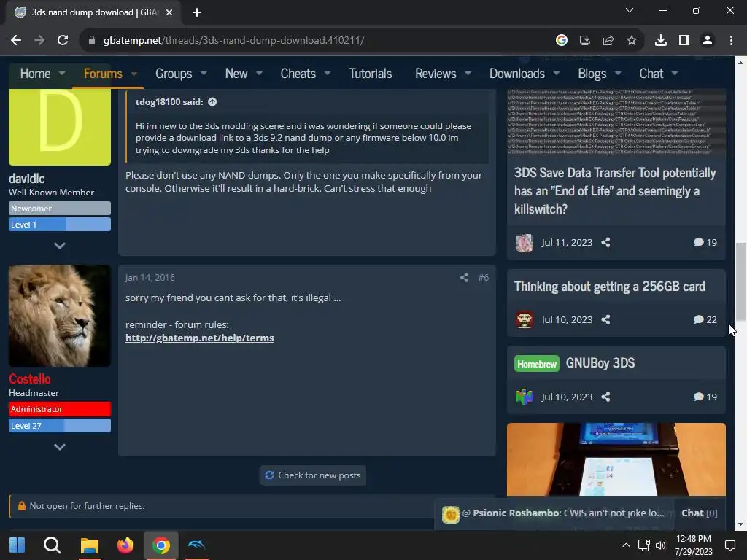Close the 3ds nand dump download tab
This screenshot has width=747, height=560.
tap(169, 12)
